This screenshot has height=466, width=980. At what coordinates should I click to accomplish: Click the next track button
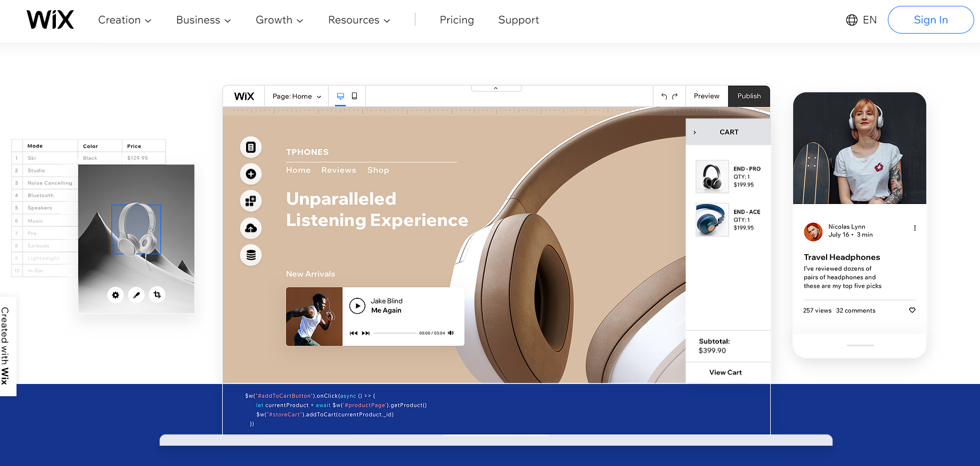pos(365,333)
